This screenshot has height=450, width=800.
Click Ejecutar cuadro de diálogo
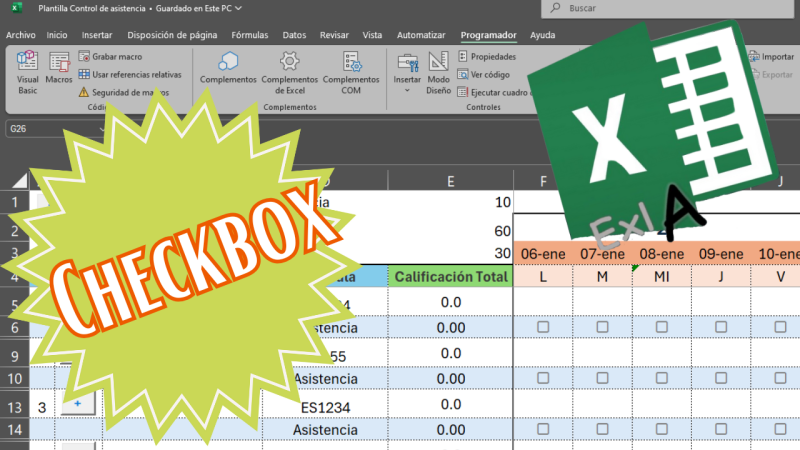[495, 92]
